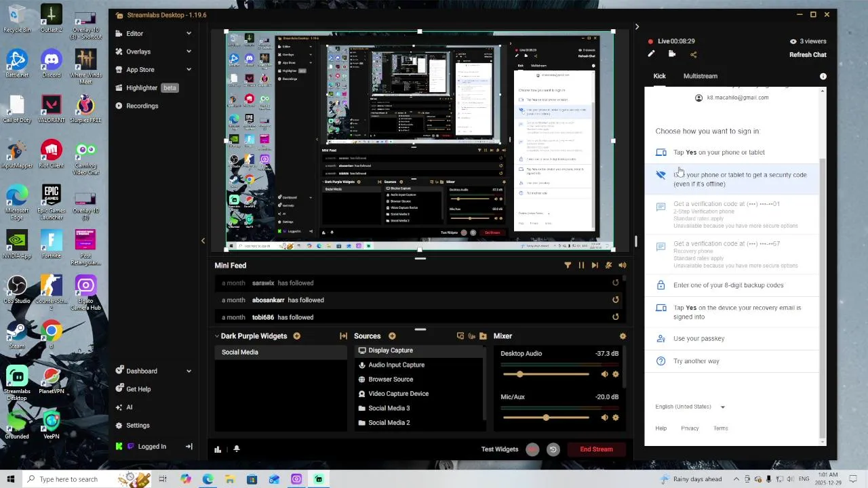Choose Use your passkey sign-in option
The height and width of the screenshot is (488, 868).
point(732,339)
